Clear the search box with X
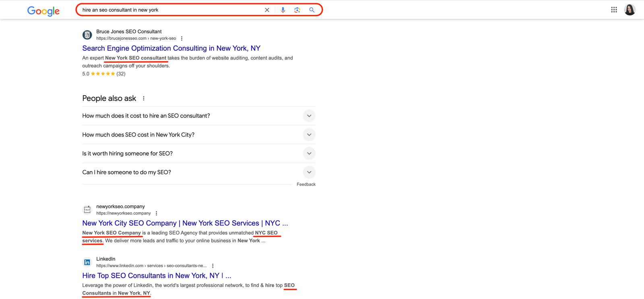Image resolution: width=644 pixels, height=299 pixels. pyautogui.click(x=267, y=10)
